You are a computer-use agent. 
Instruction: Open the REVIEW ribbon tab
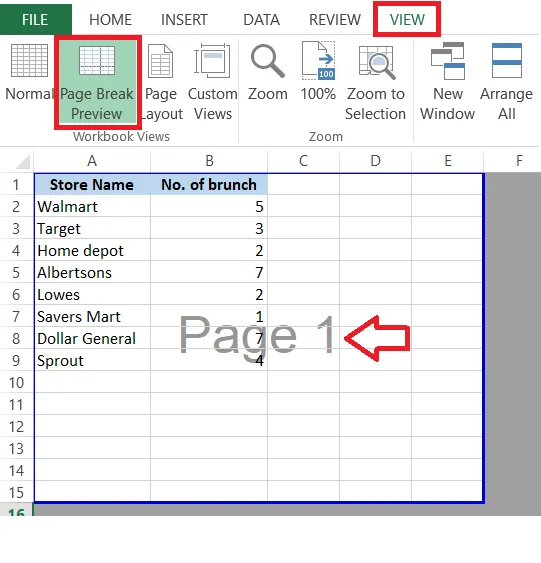coord(335,19)
